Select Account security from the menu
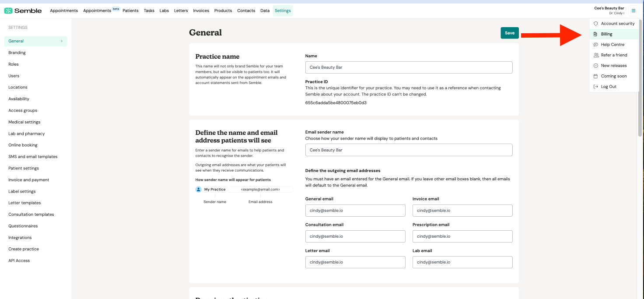The width and height of the screenshot is (644, 299). tap(614, 24)
